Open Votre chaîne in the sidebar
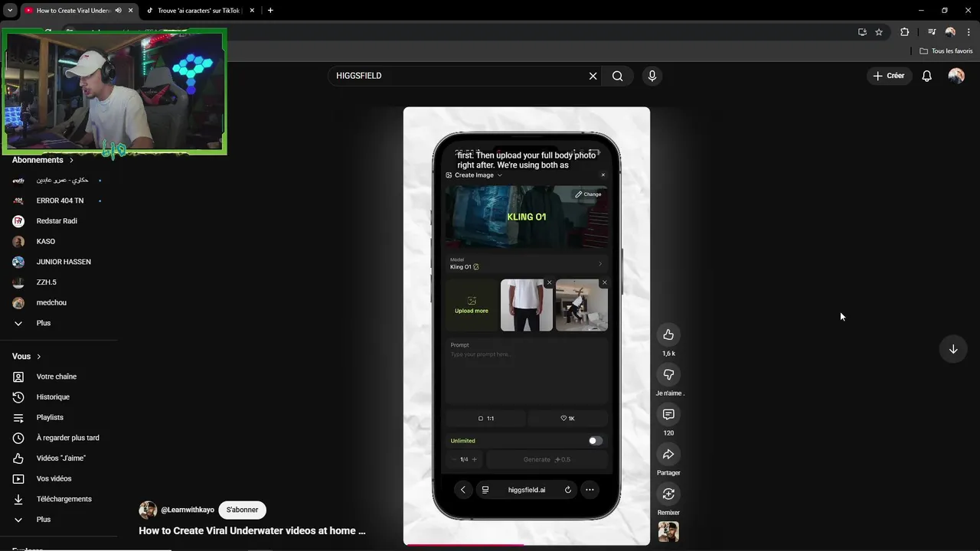The width and height of the screenshot is (980, 551). click(x=58, y=377)
